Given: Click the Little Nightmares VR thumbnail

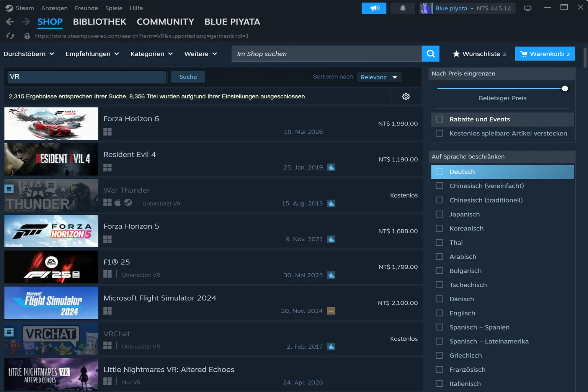Looking at the screenshot, I should 51,374.
